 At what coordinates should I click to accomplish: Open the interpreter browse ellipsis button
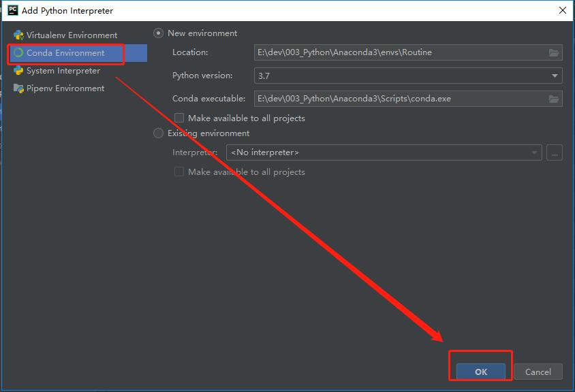(x=554, y=152)
